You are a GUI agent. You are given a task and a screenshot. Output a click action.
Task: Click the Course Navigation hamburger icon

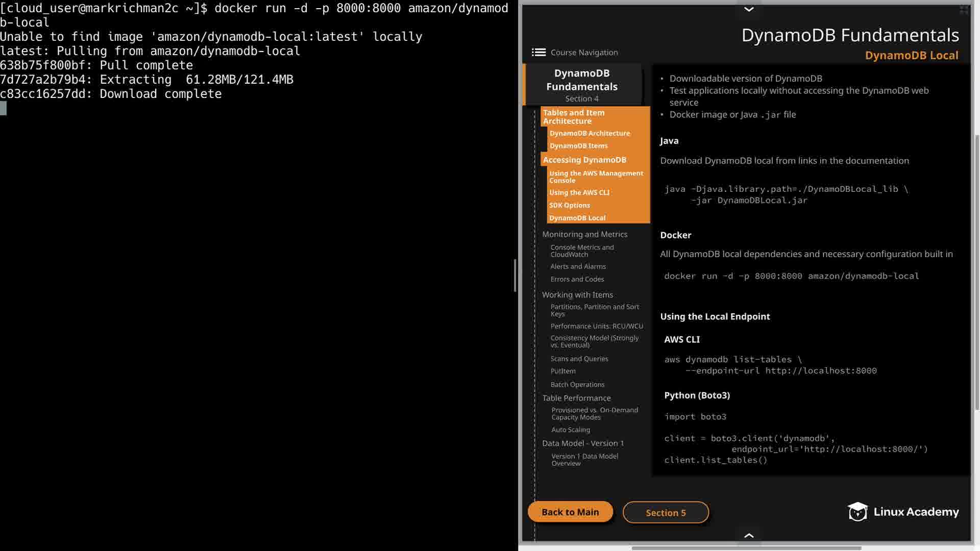(538, 52)
